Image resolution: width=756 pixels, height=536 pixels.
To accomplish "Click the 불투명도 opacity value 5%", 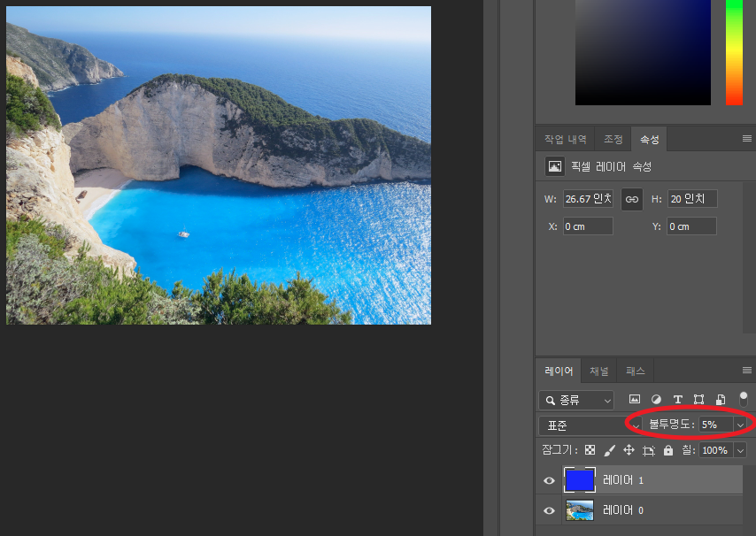I will [716, 425].
